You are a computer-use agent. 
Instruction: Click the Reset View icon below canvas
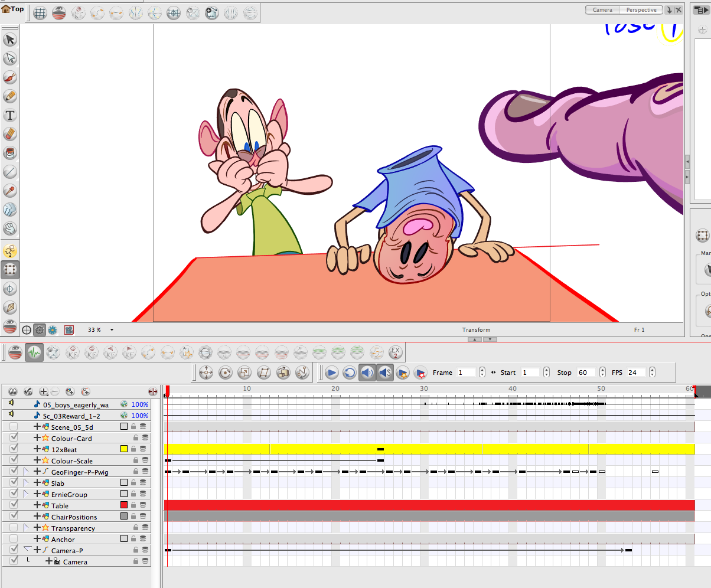pos(27,330)
